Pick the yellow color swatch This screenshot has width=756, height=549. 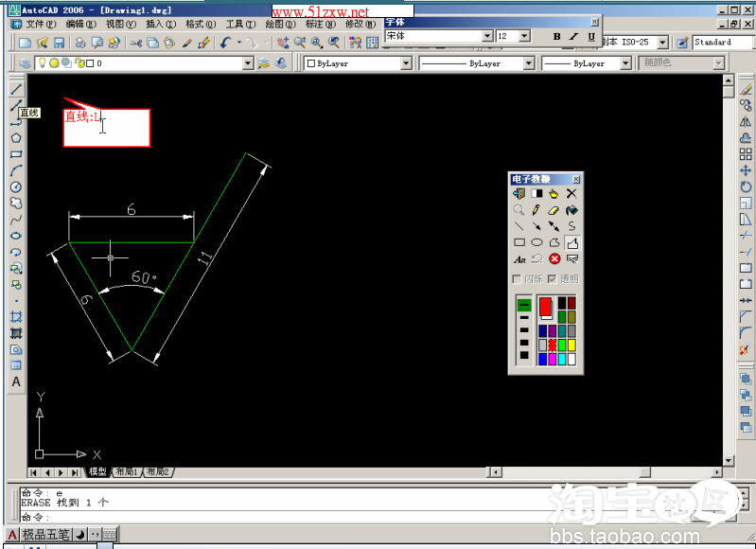tap(571, 345)
